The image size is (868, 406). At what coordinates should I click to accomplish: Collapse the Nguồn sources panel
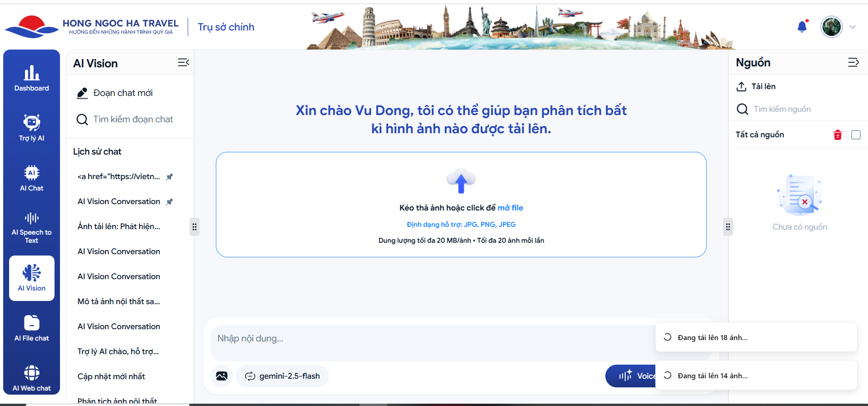tap(853, 63)
